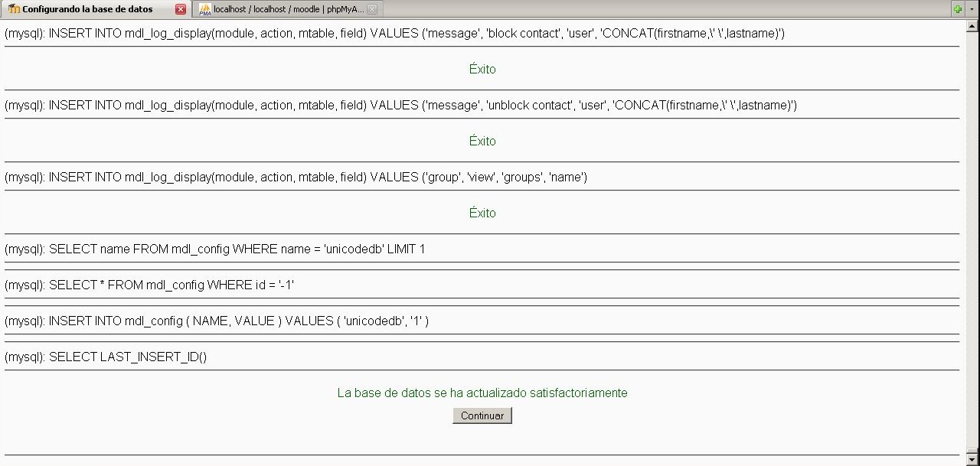Close the phpMyAdmin tab with gray X
The image size is (980, 466).
pos(372,9)
